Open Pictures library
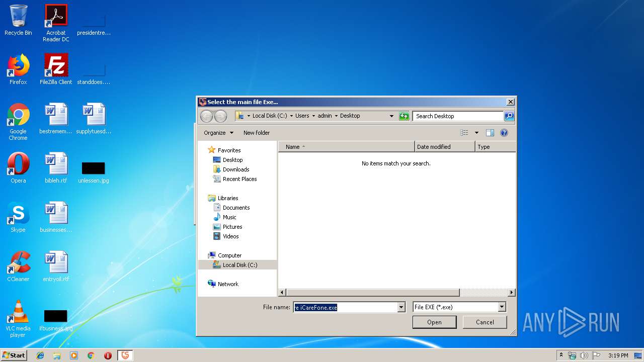This screenshot has height=362, width=644. (x=232, y=227)
